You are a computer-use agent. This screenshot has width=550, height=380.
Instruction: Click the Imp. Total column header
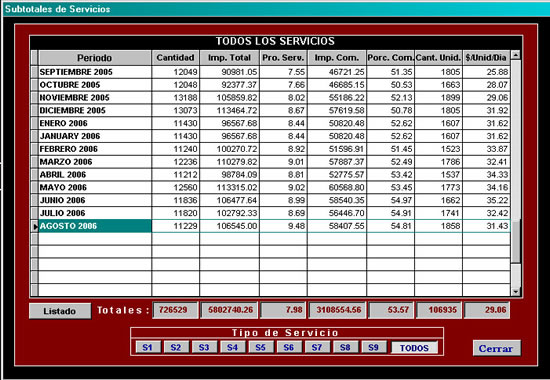coord(229,58)
